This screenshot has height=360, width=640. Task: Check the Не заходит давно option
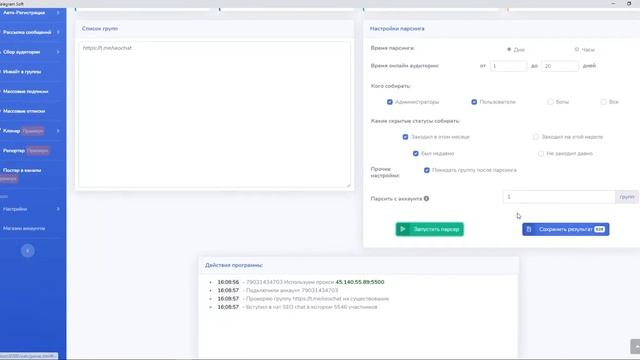[541, 153]
